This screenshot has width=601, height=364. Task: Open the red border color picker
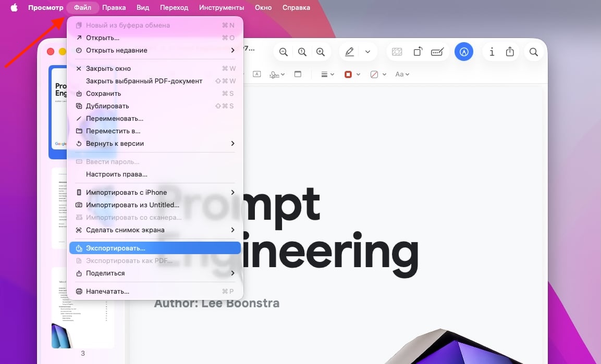352,74
